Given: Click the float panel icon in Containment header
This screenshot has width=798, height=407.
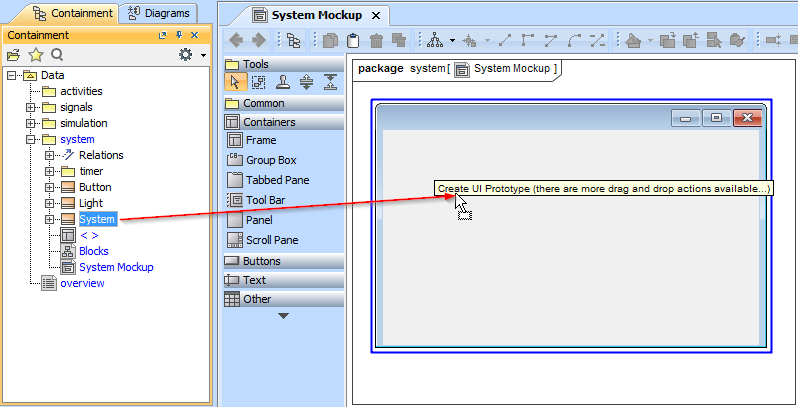Looking at the screenshot, I should [162, 35].
